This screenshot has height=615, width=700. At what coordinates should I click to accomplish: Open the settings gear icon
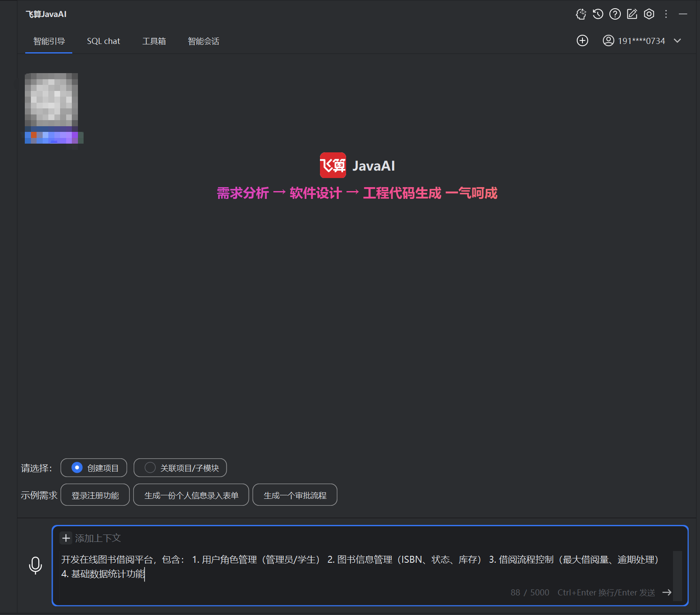[649, 14]
